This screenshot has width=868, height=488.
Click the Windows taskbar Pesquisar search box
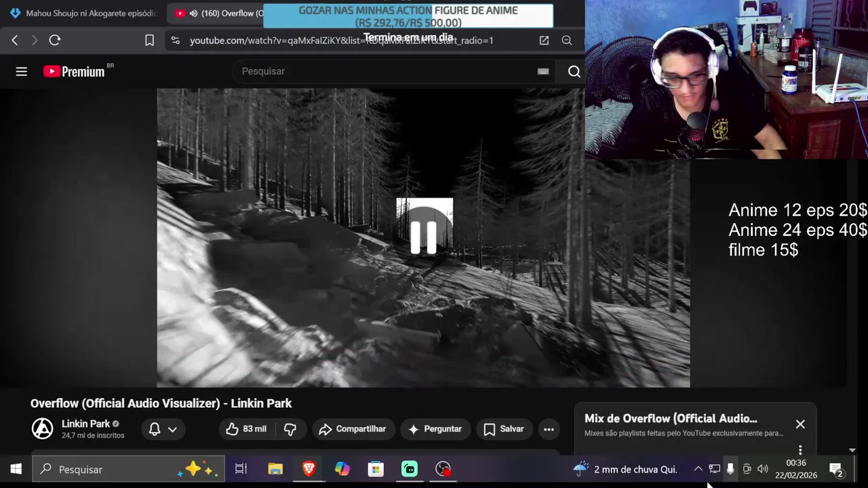129,469
